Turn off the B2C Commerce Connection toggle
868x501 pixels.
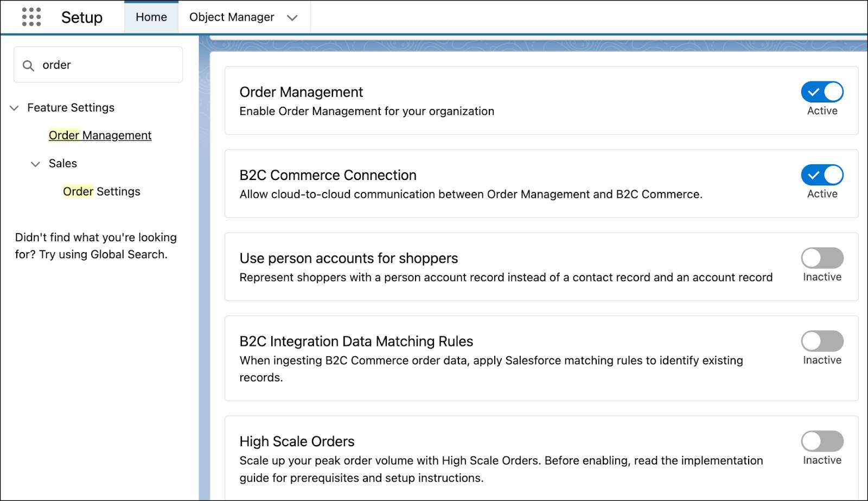tap(822, 175)
